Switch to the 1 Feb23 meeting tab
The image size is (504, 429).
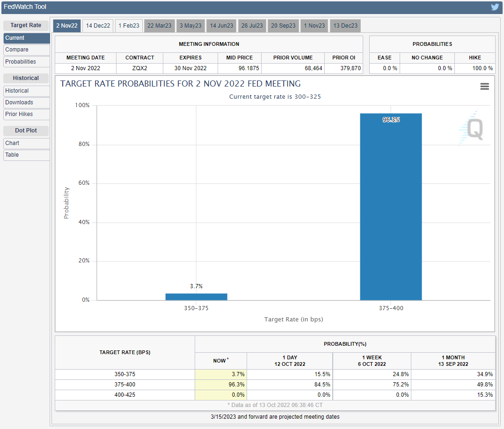(x=129, y=26)
